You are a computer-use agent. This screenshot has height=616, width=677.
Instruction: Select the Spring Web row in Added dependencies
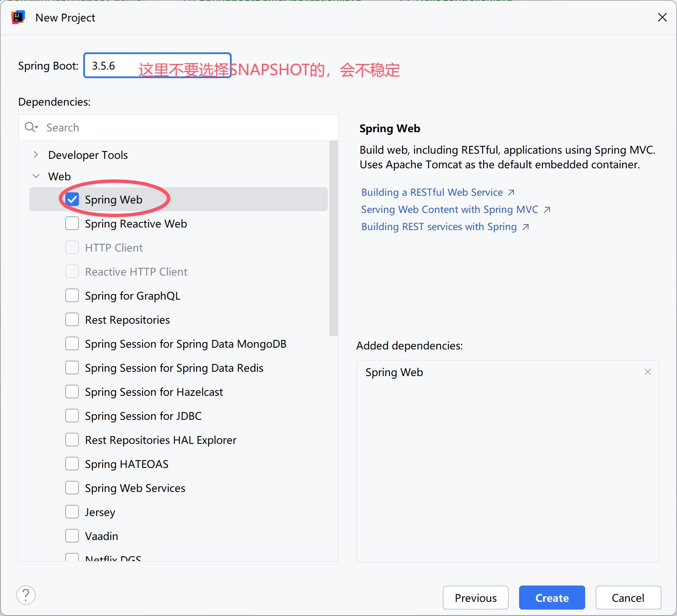point(508,372)
